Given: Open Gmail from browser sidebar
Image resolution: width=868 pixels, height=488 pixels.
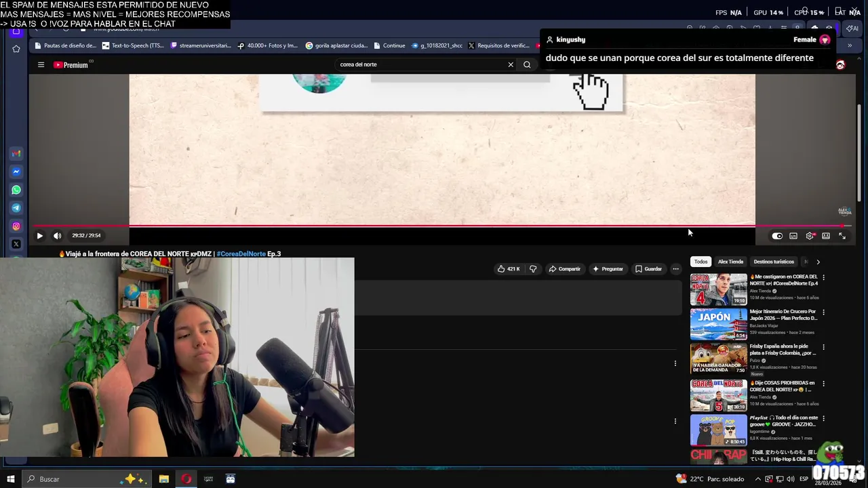Looking at the screenshot, I should (16, 154).
